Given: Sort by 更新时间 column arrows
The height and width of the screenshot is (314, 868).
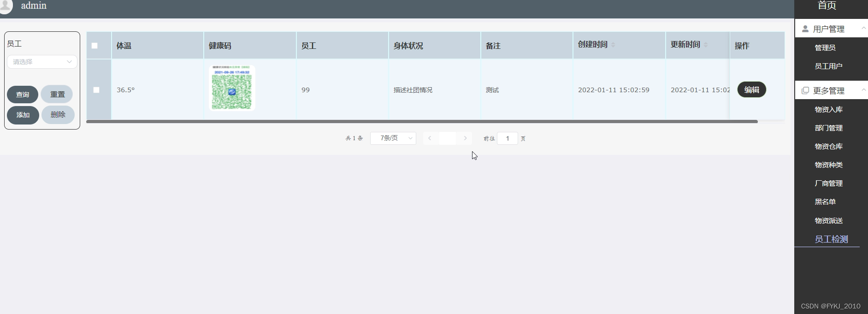Looking at the screenshot, I should (706, 45).
